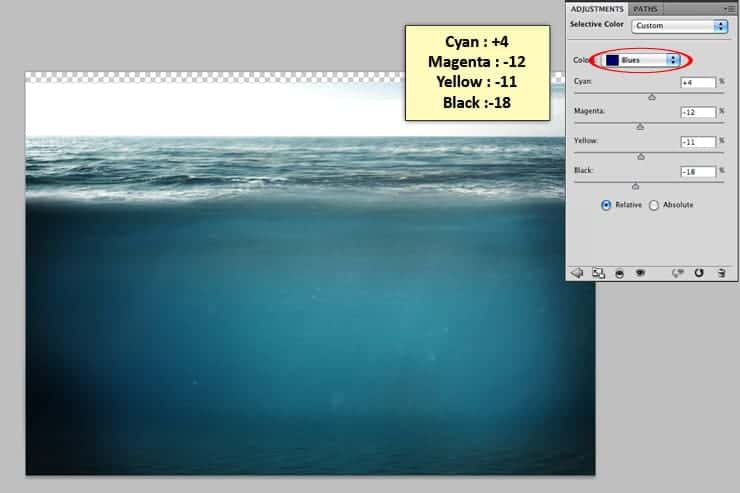Click the Black slider handle

click(x=636, y=186)
